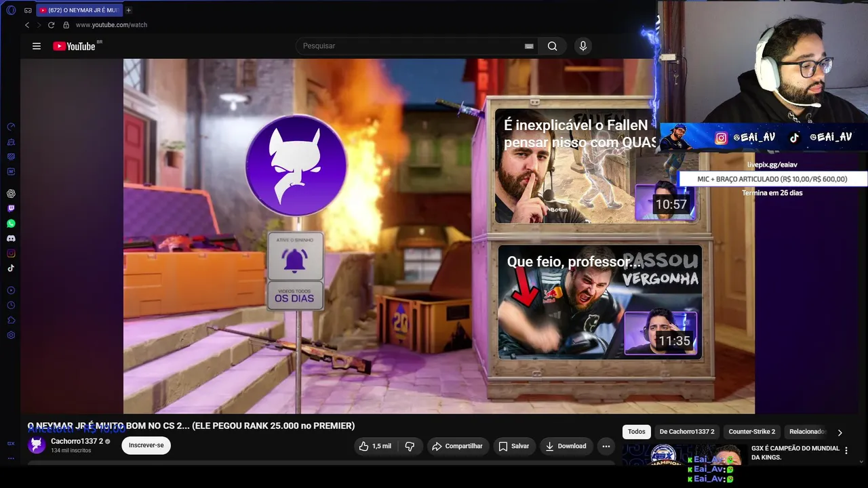Click the Salvar button
868x488 pixels.
pos(513,446)
